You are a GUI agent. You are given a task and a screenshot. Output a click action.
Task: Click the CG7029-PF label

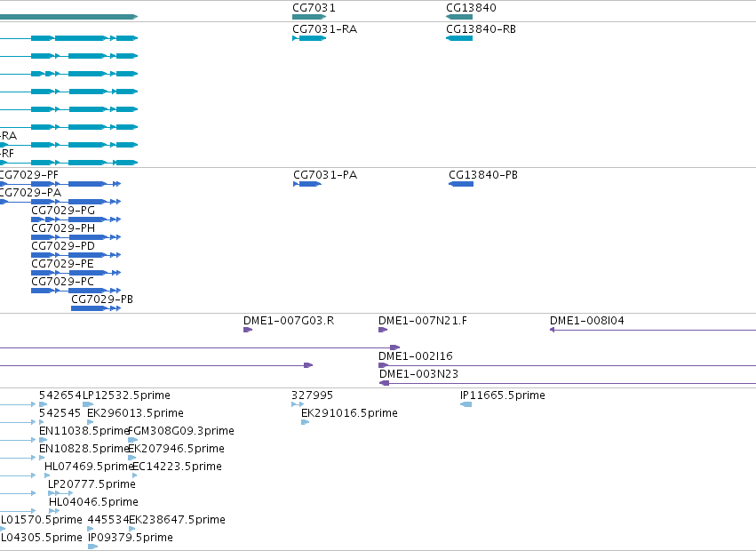(28, 175)
